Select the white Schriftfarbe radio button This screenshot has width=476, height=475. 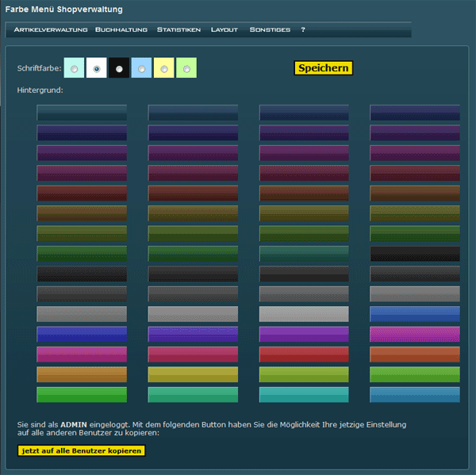[x=97, y=69]
